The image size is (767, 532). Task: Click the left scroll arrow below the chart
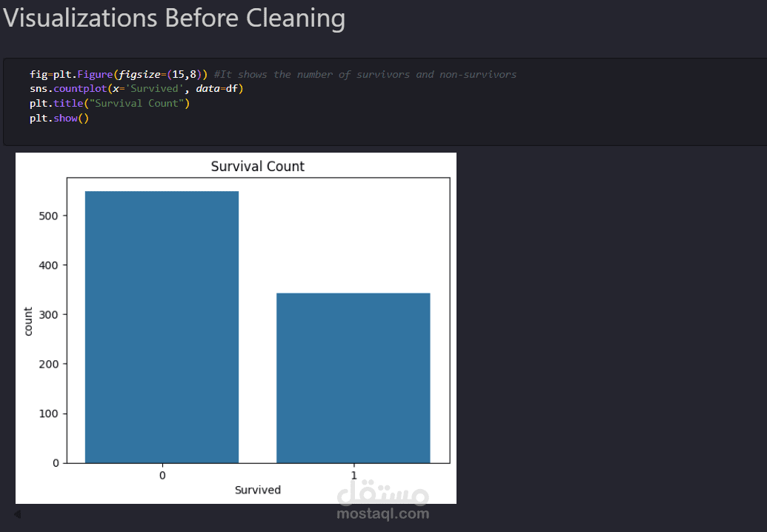click(x=17, y=513)
